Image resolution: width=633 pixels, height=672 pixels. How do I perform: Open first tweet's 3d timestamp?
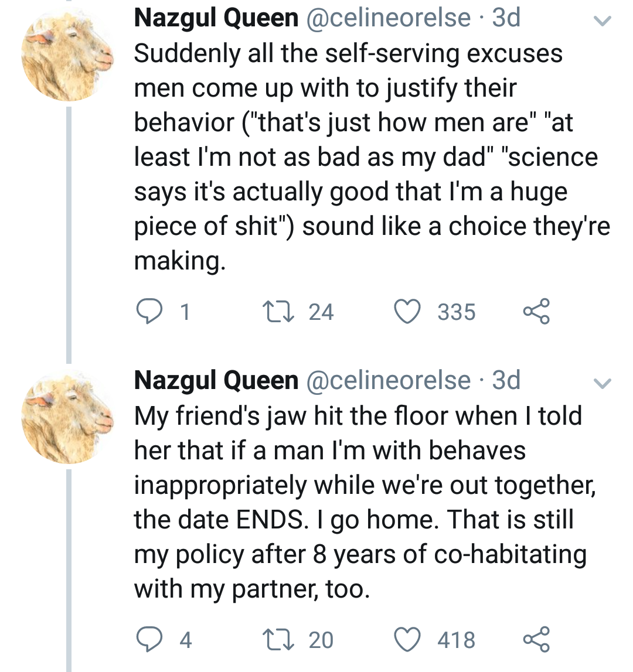click(x=506, y=18)
